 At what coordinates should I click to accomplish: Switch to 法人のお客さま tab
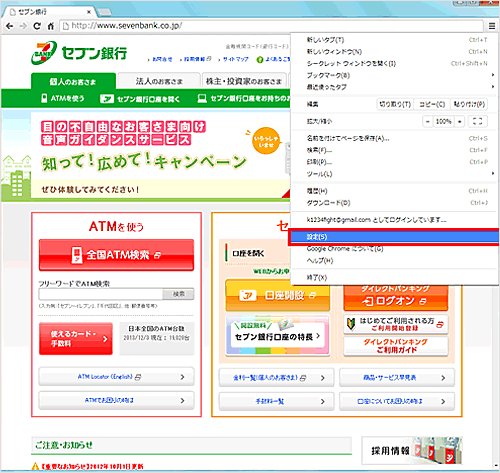[159, 81]
